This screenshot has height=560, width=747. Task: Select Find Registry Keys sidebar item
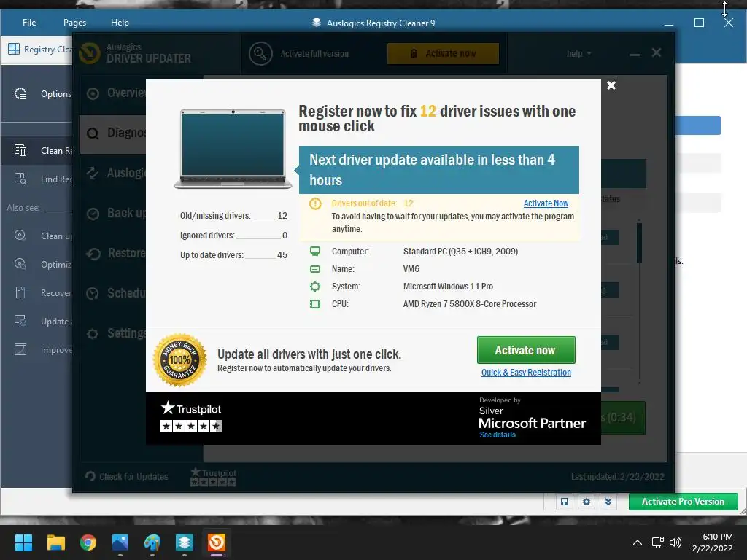[x=37, y=179]
